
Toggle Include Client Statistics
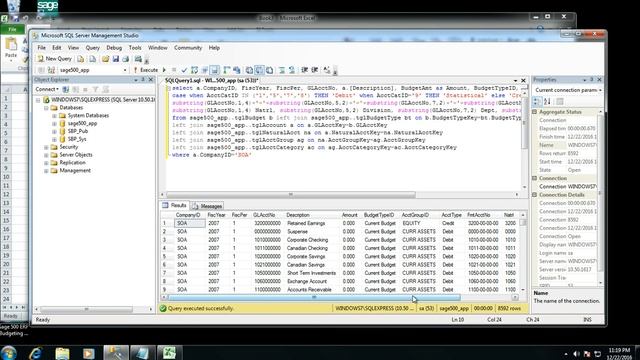click(237, 70)
